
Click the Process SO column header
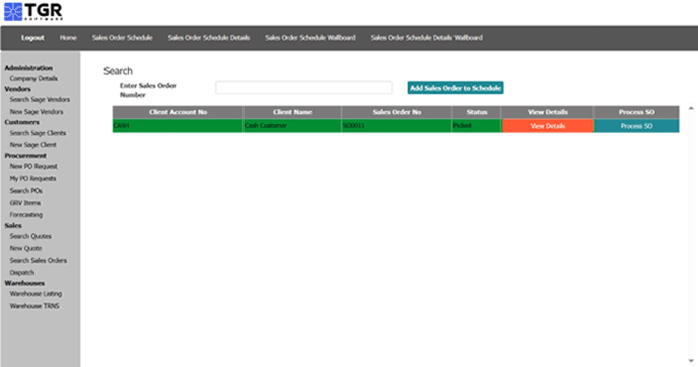(637, 112)
